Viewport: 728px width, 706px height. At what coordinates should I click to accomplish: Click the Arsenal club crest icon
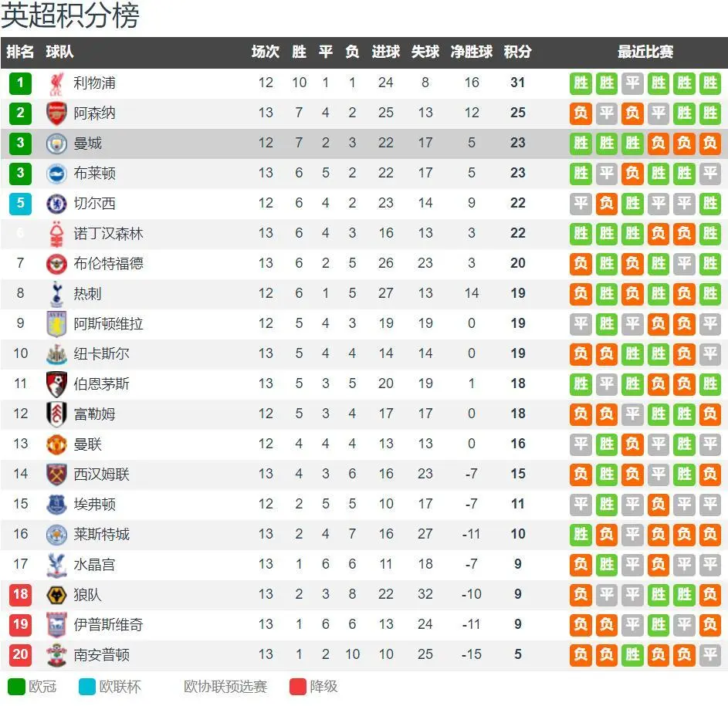56,113
